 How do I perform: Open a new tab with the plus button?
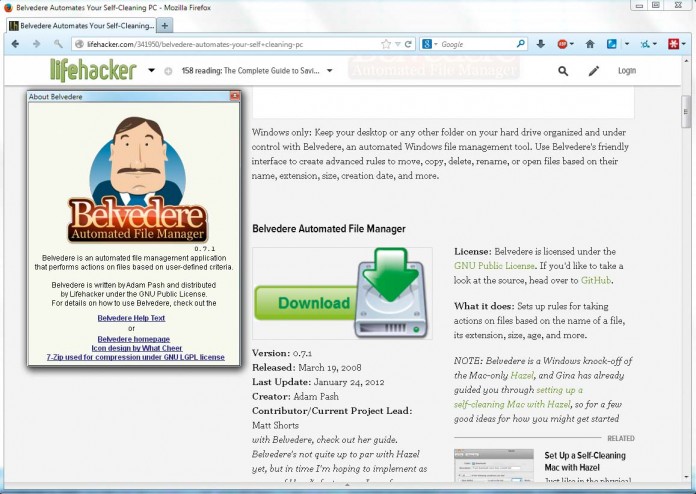click(165, 25)
